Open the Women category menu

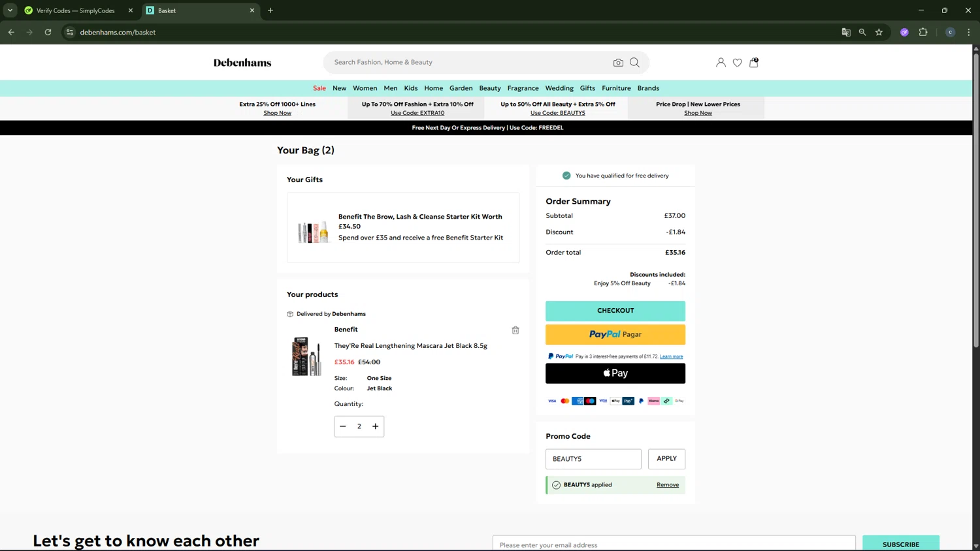click(365, 88)
